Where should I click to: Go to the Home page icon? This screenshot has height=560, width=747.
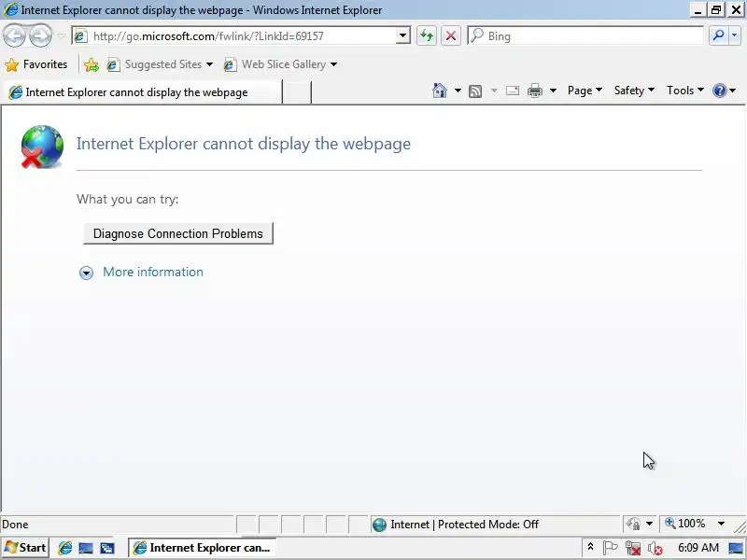[x=439, y=91]
